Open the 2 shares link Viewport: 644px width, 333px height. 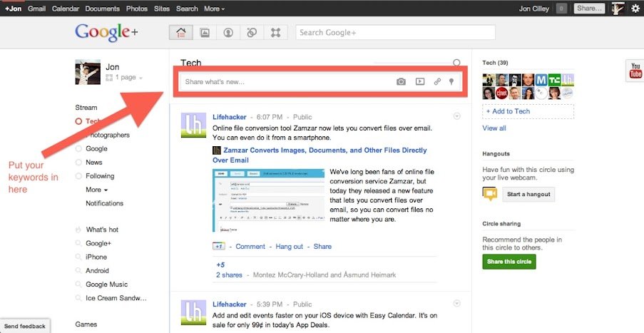coord(229,275)
